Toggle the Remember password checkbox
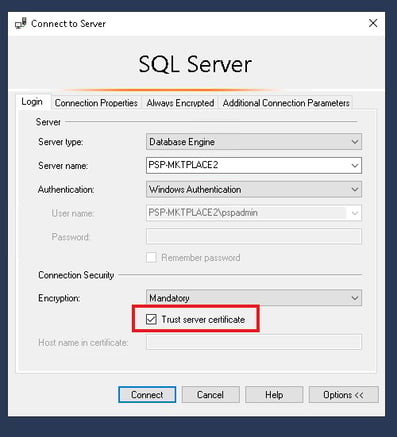Image resolution: width=397 pixels, height=437 pixels. 151,258
